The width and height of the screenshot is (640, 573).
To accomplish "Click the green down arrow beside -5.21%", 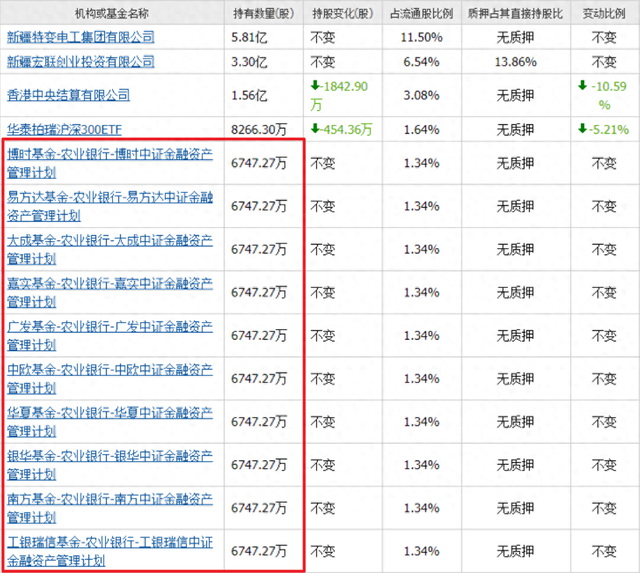I will tap(582, 129).
